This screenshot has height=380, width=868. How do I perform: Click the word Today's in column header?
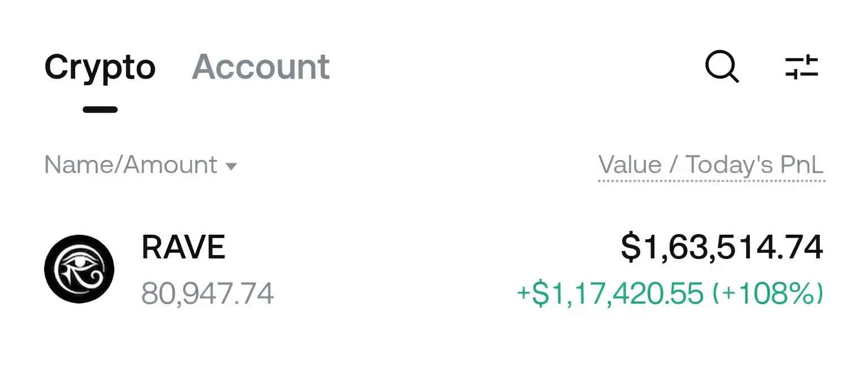pos(728,165)
